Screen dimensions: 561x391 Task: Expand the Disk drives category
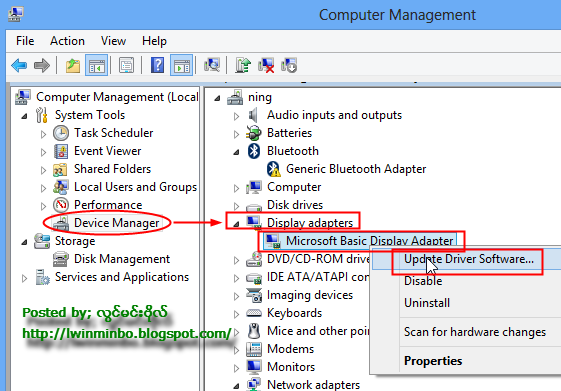(236, 206)
